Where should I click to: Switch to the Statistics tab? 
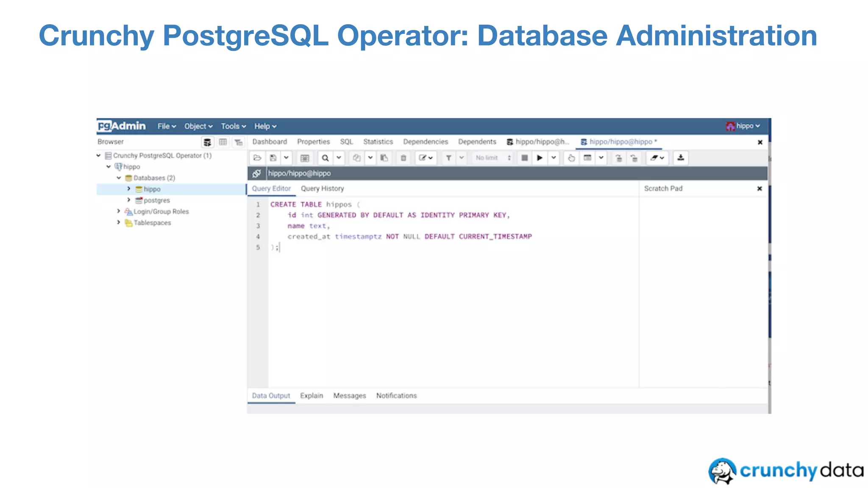pos(378,142)
